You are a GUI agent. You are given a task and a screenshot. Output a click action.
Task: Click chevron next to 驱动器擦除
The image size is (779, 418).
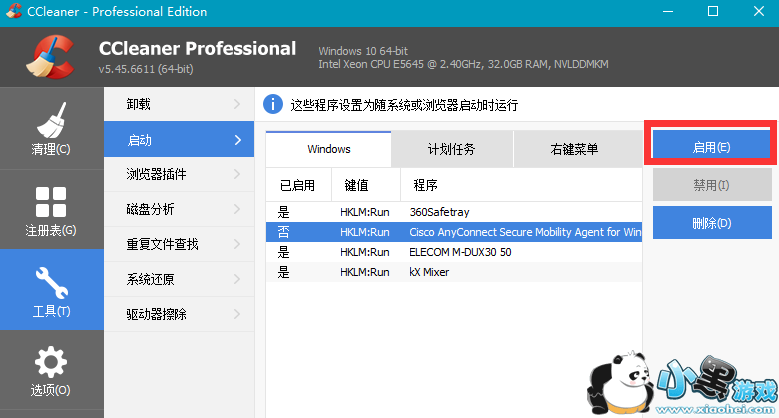coord(237,314)
